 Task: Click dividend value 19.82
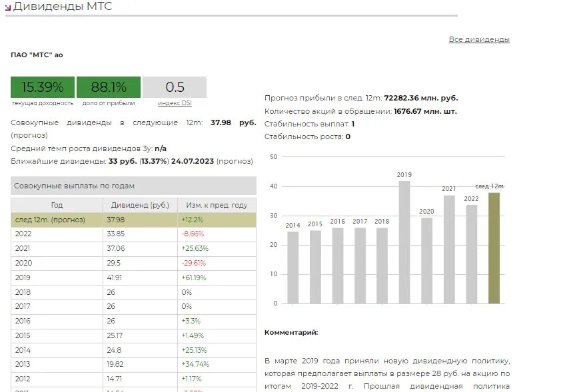(115, 364)
